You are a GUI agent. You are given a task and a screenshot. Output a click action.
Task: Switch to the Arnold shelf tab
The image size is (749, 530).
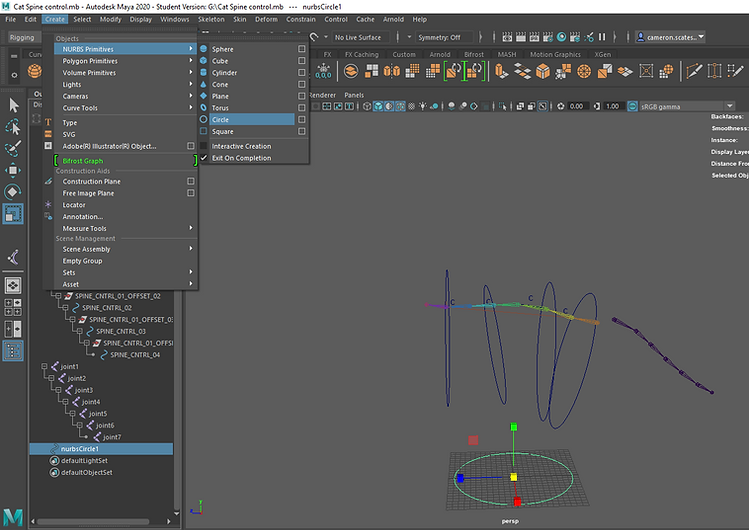click(439, 54)
